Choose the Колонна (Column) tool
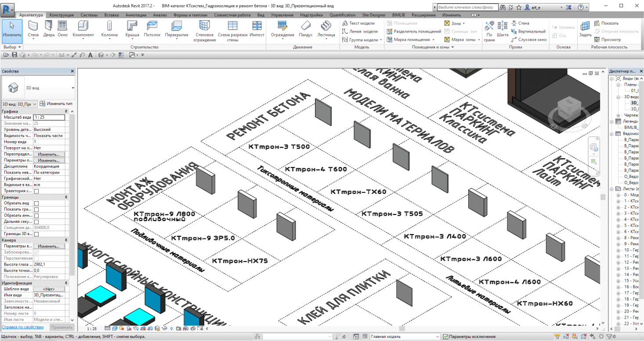The image size is (644, 341). [109, 29]
